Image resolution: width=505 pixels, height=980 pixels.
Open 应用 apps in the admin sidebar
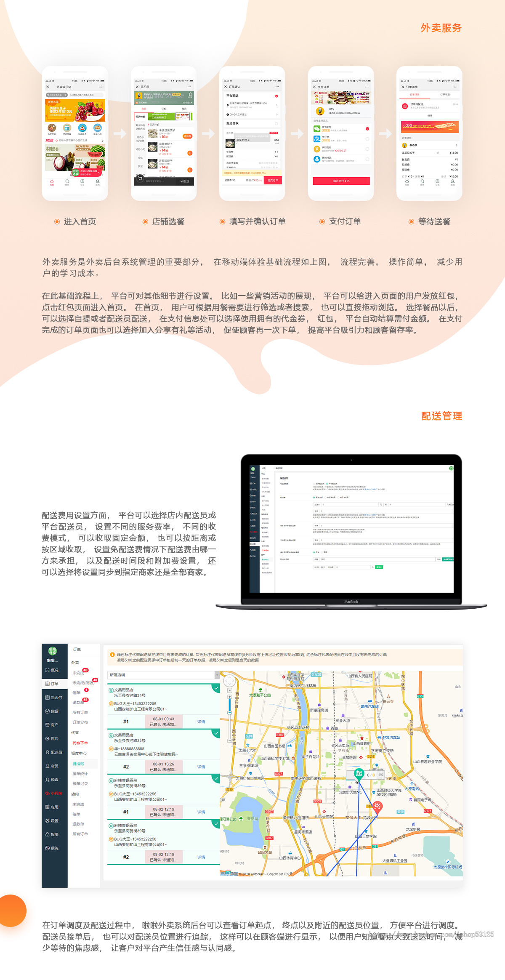tap(52, 807)
